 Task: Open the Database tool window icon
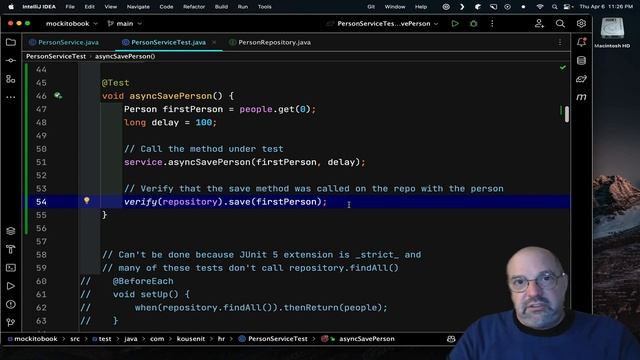pyautogui.click(x=581, y=60)
